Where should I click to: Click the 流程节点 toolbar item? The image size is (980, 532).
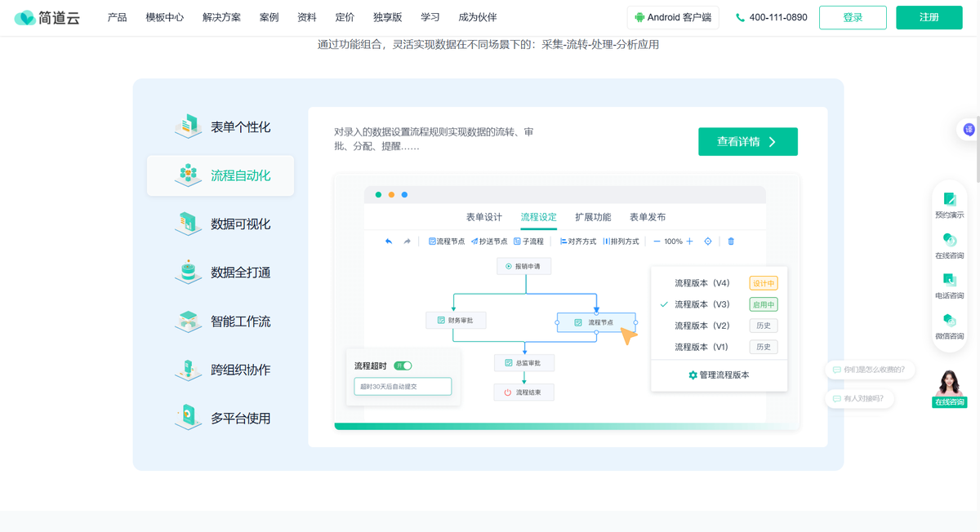(x=447, y=242)
